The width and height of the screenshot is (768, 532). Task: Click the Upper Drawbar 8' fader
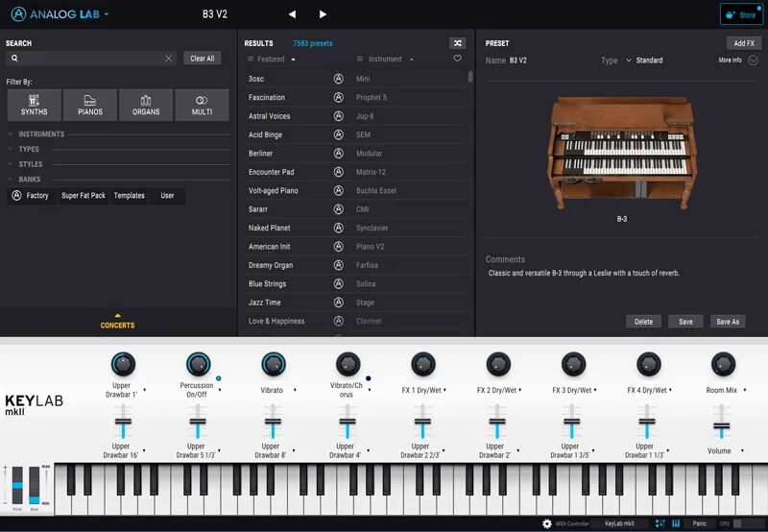(x=273, y=422)
